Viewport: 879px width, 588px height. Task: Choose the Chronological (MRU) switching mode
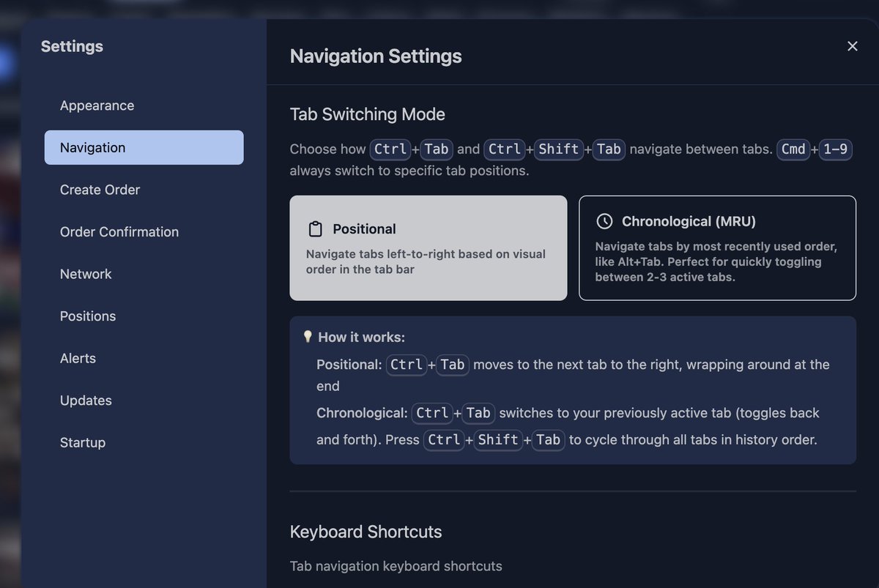click(717, 248)
